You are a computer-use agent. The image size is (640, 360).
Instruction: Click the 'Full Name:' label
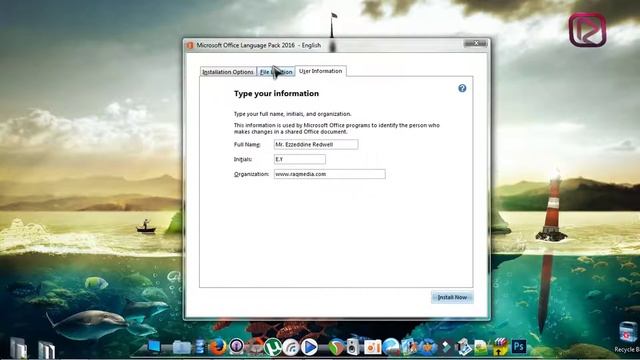point(247,144)
